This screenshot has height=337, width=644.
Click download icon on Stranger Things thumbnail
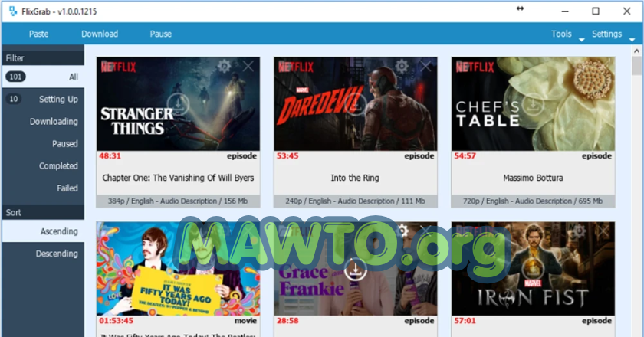pyautogui.click(x=178, y=104)
